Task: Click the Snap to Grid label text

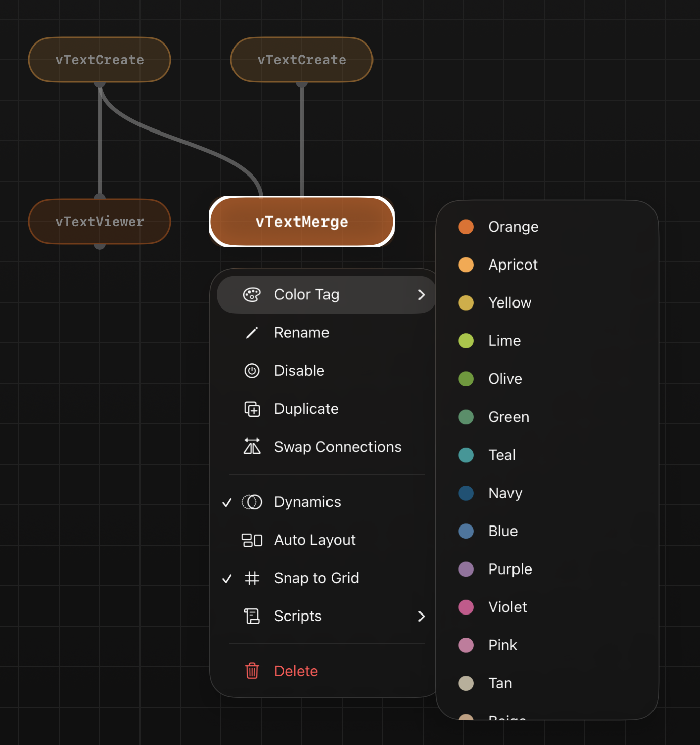Action: (x=316, y=578)
